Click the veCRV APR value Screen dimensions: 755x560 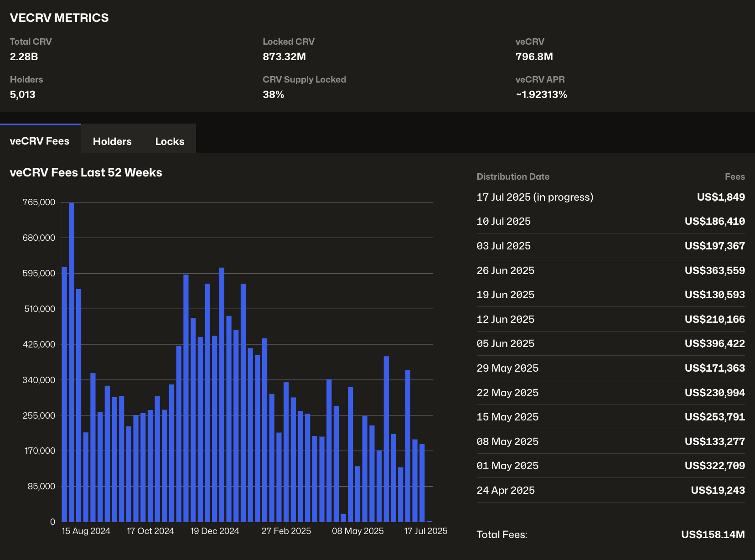pyautogui.click(x=541, y=95)
